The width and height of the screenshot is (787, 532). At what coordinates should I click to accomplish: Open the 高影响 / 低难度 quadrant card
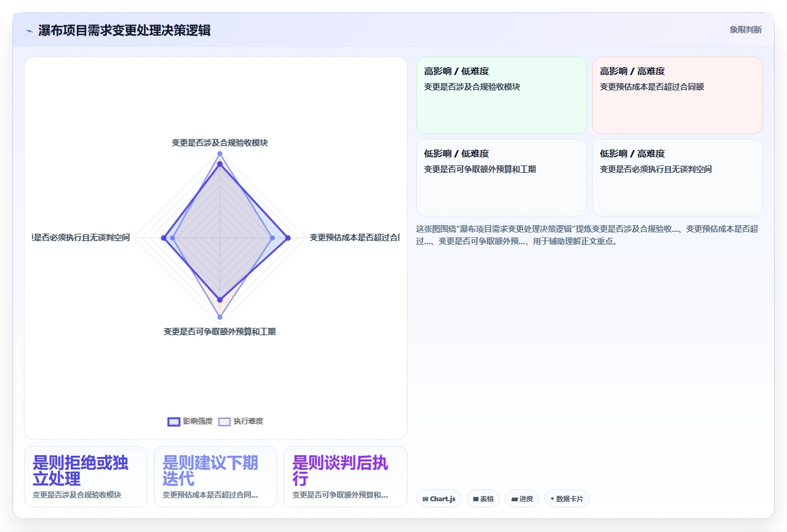tap(502, 95)
